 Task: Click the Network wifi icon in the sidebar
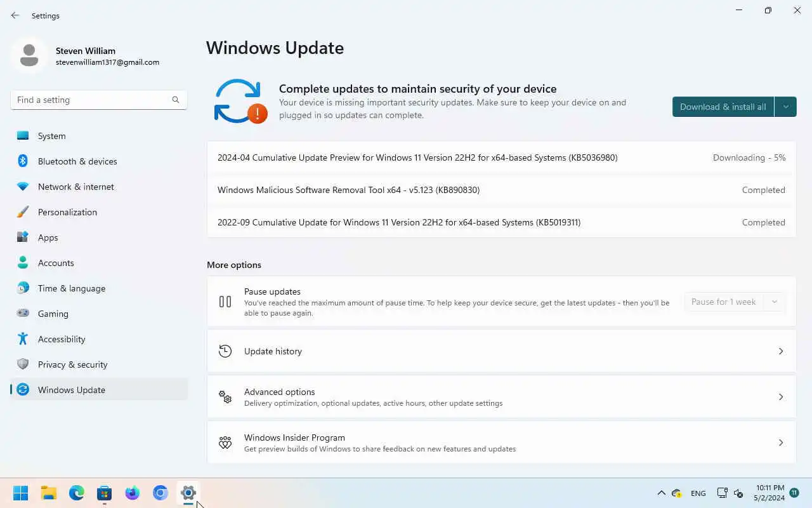(x=23, y=187)
